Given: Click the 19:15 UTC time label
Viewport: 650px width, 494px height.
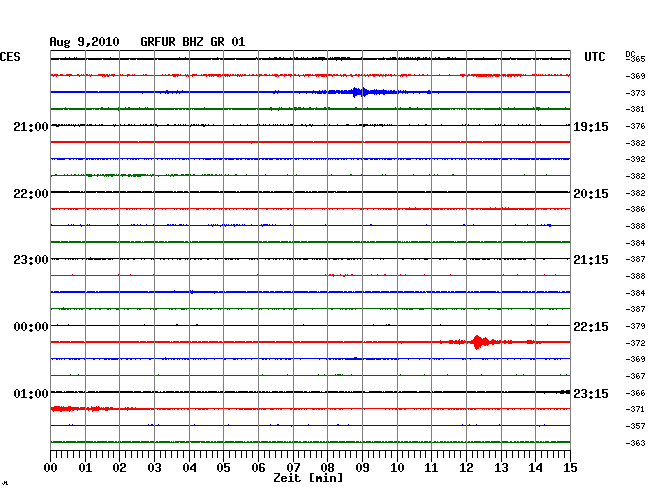Looking at the screenshot, I should click(591, 127).
